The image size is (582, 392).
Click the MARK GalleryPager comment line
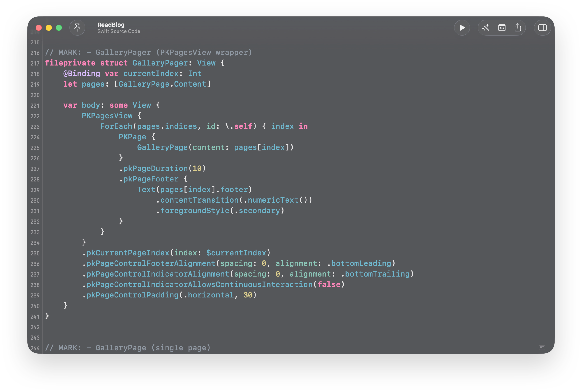tap(149, 53)
